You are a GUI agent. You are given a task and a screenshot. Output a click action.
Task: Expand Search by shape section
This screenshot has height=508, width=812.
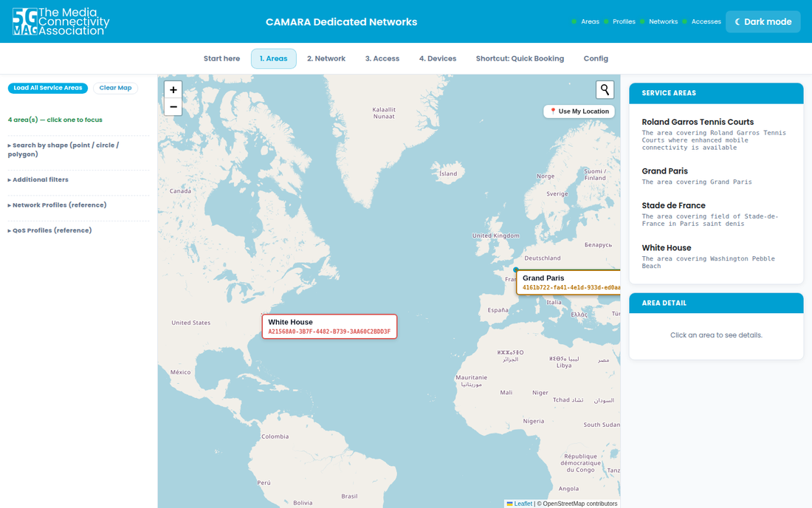point(78,150)
